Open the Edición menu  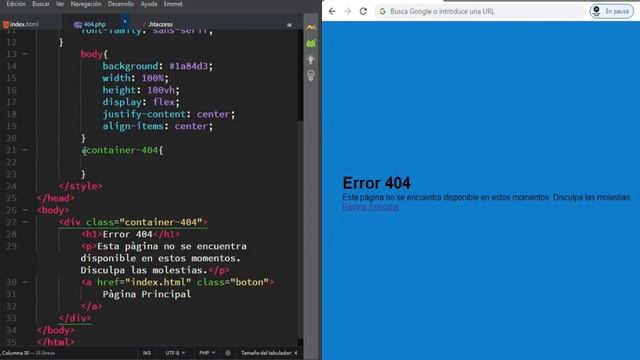pyautogui.click(x=16, y=4)
